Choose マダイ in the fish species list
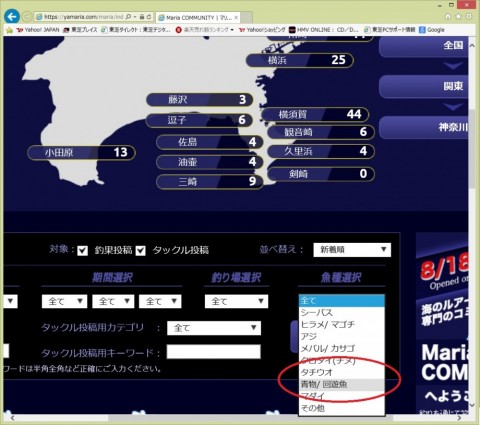 [x=342, y=396]
